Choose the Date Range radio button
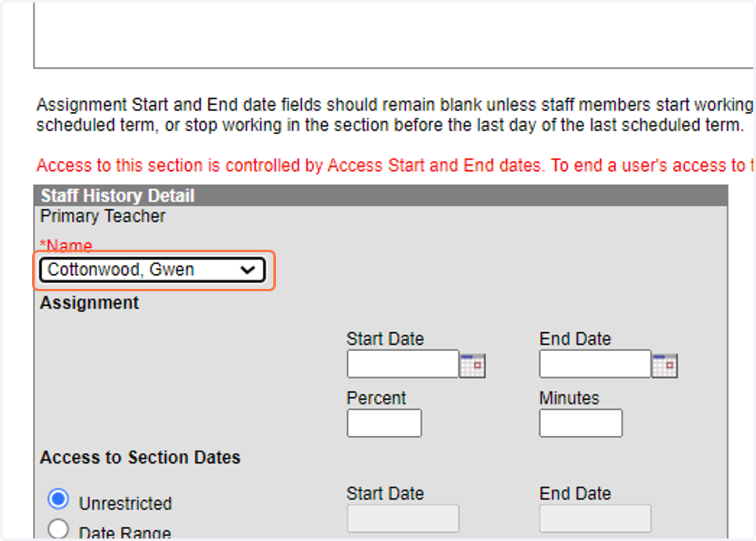Viewport: 756px width, 541px height. pos(58,528)
